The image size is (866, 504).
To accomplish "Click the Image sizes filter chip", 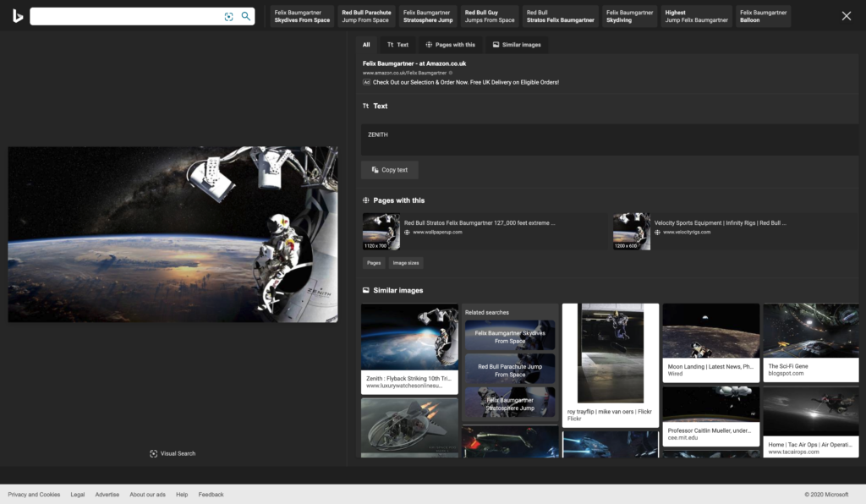I will tap(406, 263).
